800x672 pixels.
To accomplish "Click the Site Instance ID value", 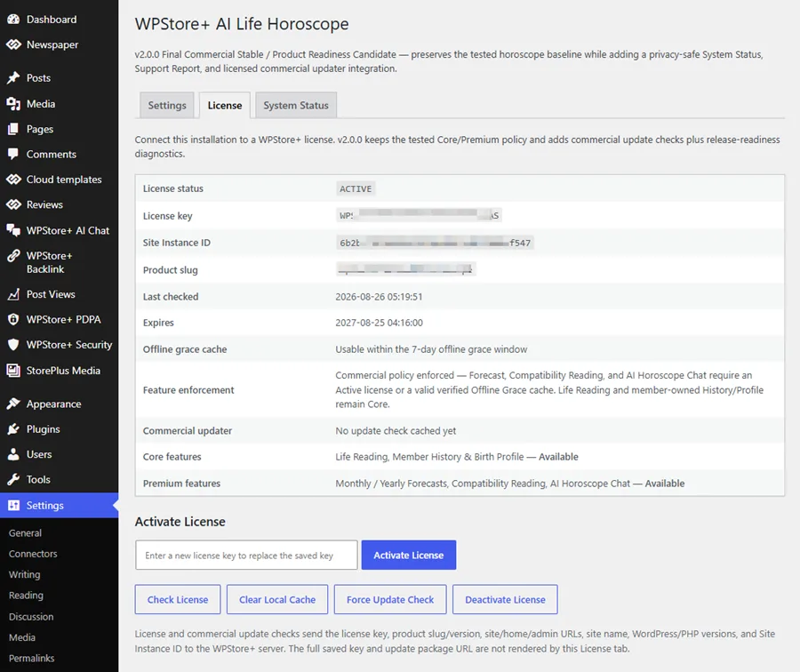I will [436, 243].
